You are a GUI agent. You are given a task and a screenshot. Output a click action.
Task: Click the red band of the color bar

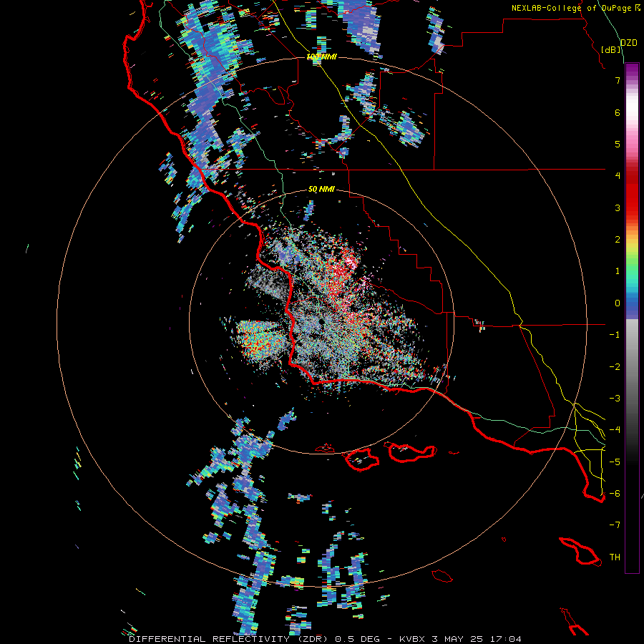[632, 191]
